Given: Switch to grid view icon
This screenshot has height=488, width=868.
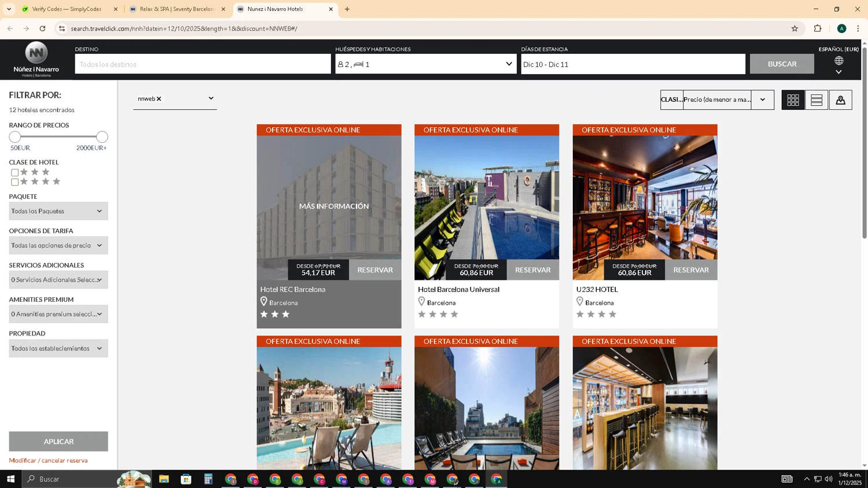Looking at the screenshot, I should 793,99.
